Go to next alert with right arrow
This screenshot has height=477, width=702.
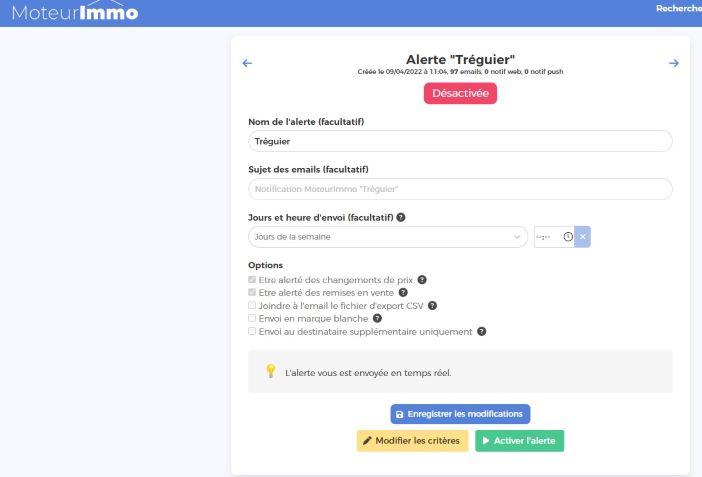click(673, 64)
